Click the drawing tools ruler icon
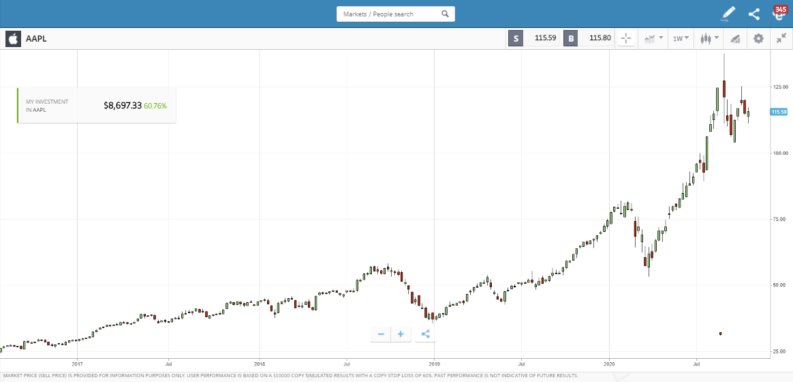This screenshot has height=382, width=793. click(x=735, y=39)
